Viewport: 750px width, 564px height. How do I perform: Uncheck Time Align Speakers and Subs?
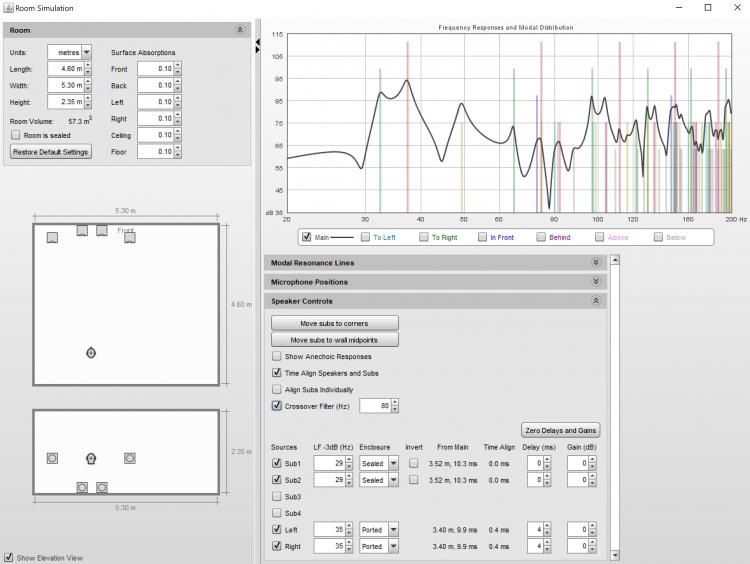[x=276, y=373]
